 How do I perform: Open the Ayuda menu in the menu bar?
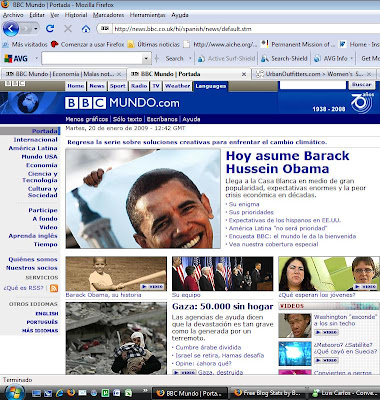tap(180, 15)
